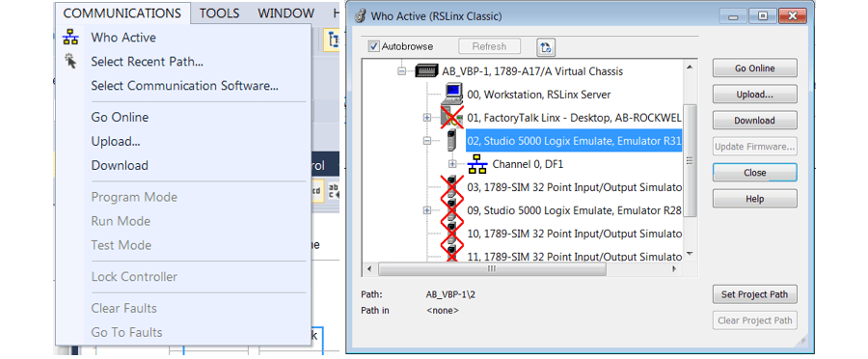This screenshot has width=868, height=359.
Task: Expand the Channel 0, DF1 node
Action: click(x=452, y=164)
